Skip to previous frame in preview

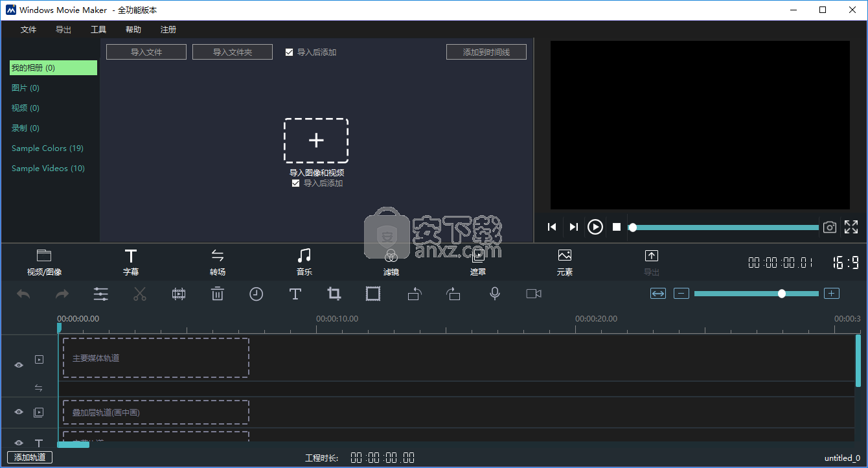[x=552, y=227]
